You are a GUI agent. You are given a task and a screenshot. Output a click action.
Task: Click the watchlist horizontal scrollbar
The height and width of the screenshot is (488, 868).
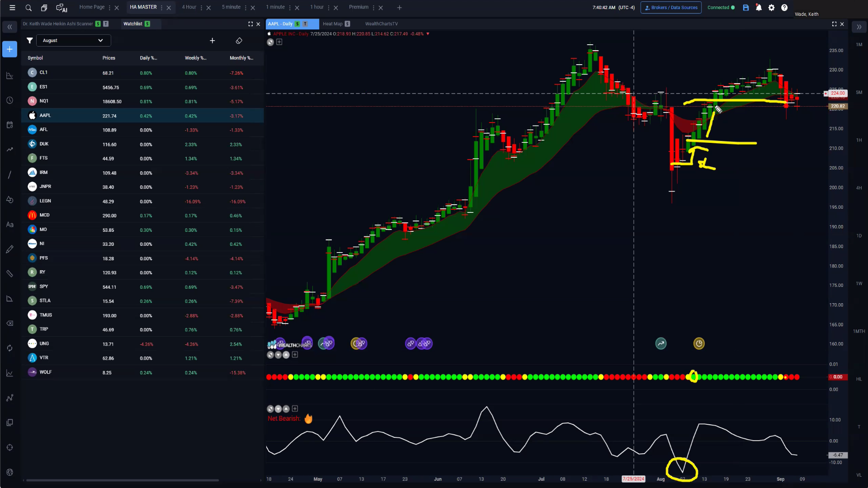[123, 480]
